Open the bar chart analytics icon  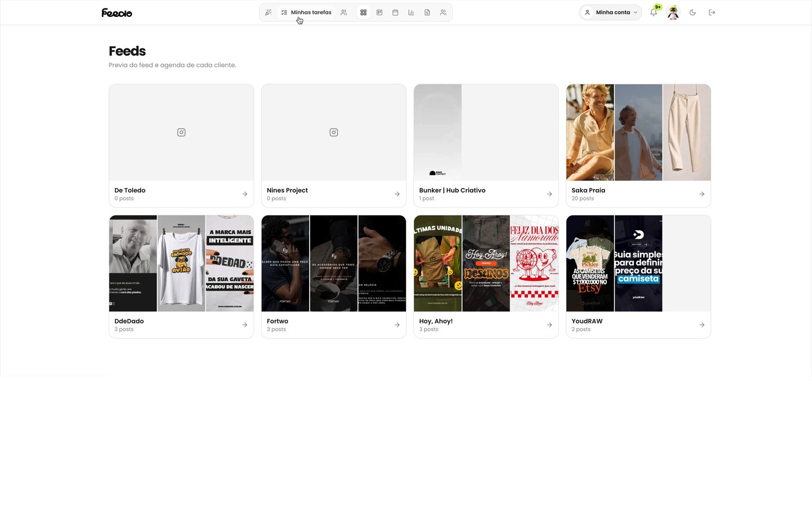click(411, 12)
